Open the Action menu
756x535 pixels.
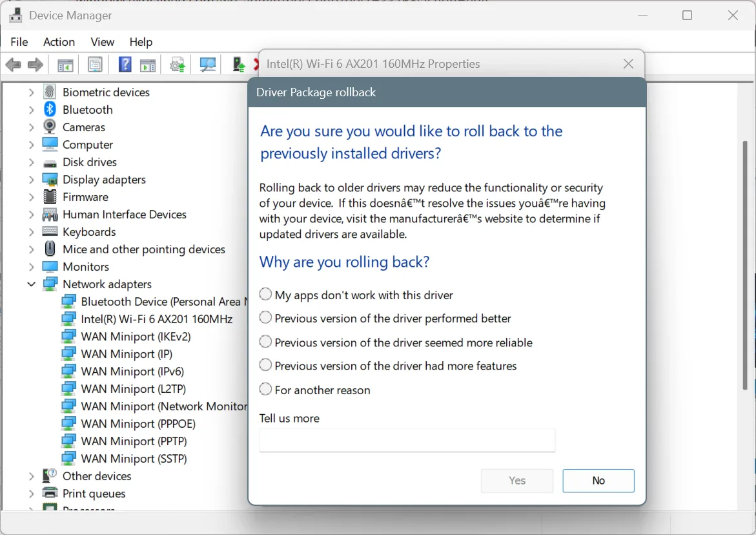tap(59, 42)
